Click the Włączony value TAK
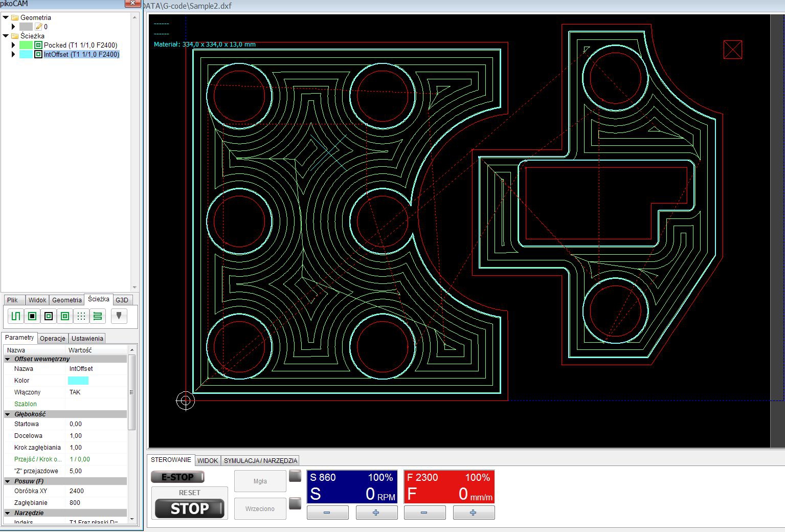 (x=97, y=392)
